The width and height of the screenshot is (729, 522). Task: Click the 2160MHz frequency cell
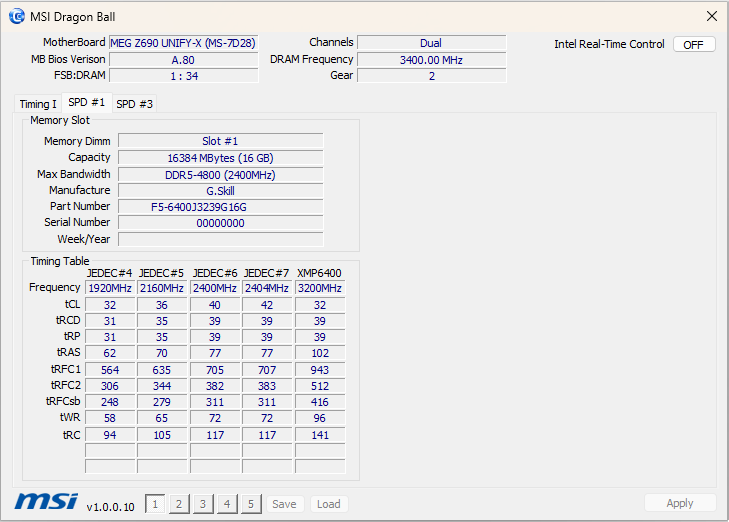[162, 288]
